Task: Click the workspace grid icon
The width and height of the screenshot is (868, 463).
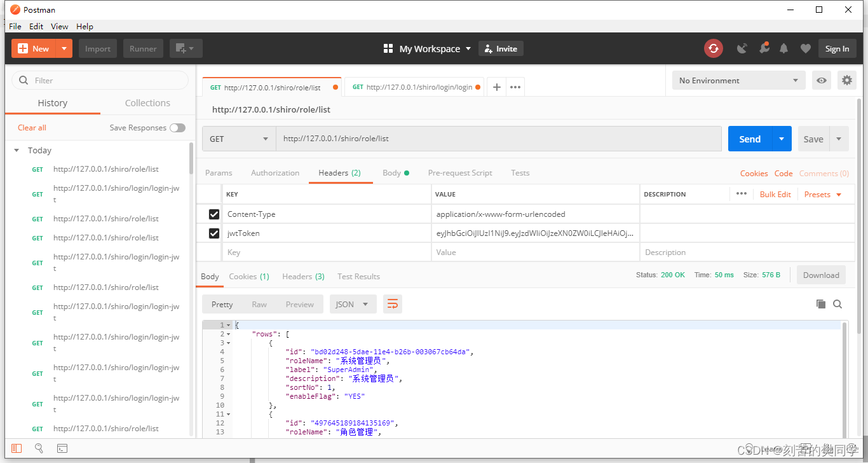Action: 388,48
